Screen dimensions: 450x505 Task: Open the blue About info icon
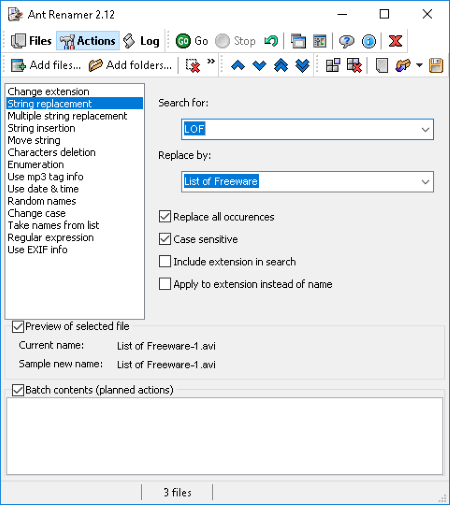pos(369,41)
